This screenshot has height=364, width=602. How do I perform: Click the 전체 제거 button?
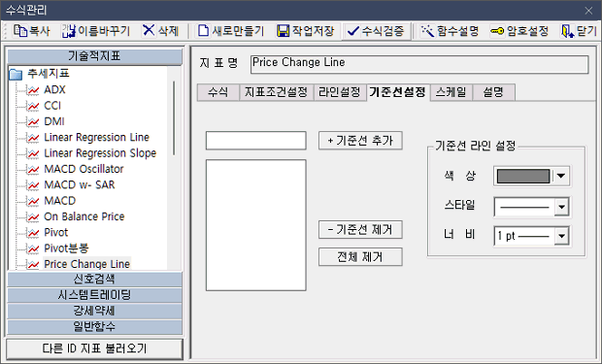click(360, 257)
